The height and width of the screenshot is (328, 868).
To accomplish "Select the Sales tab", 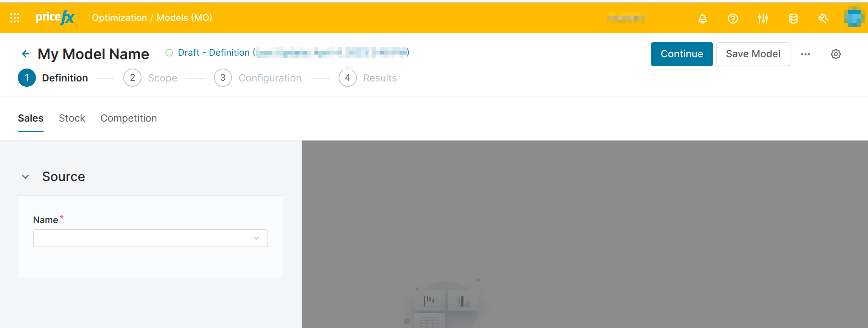I will pos(31,118).
